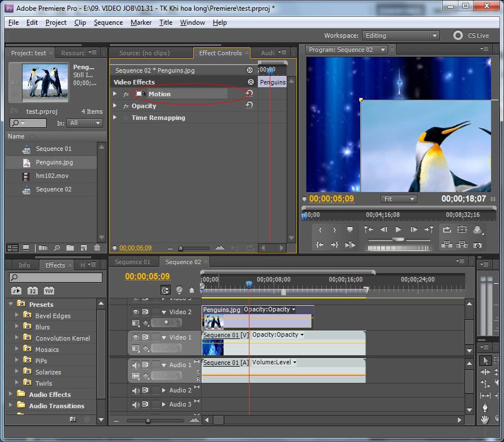This screenshot has width=504, height=442.
Task: Toggle Safe Margins in Program monitor
Action: click(462, 230)
